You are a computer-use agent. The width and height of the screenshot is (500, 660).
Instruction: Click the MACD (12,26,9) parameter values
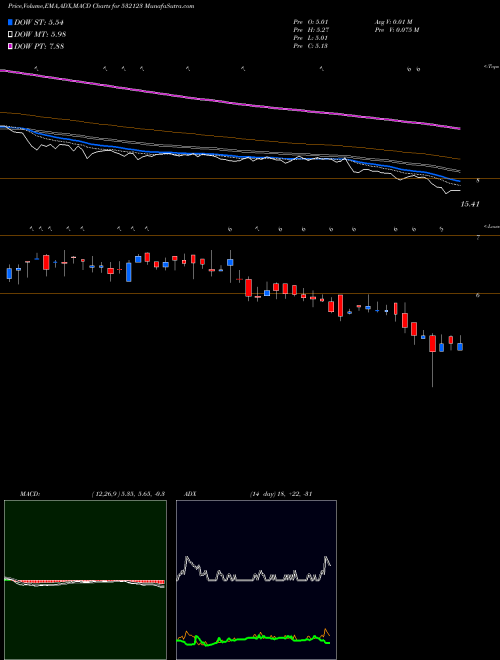pos(128,494)
